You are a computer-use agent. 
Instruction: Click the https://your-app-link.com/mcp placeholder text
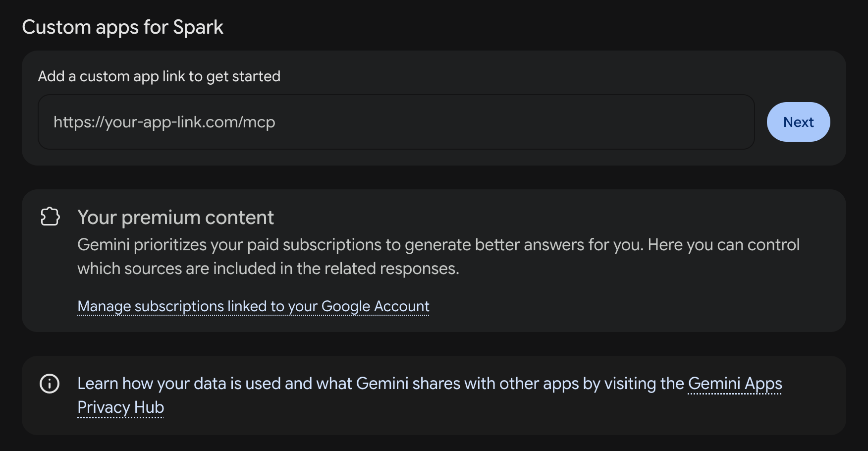(x=164, y=122)
